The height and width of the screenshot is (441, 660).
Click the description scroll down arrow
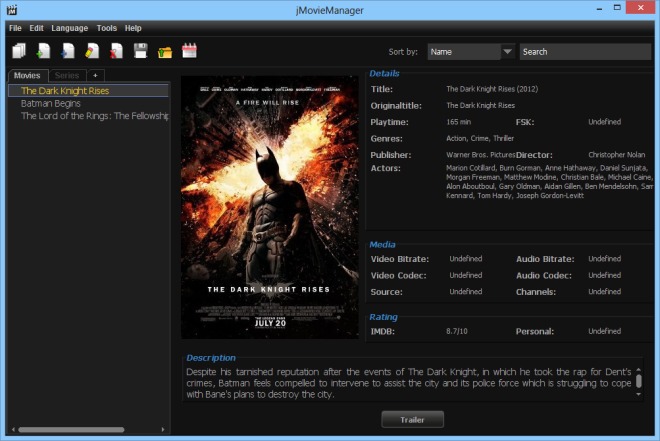click(639, 394)
